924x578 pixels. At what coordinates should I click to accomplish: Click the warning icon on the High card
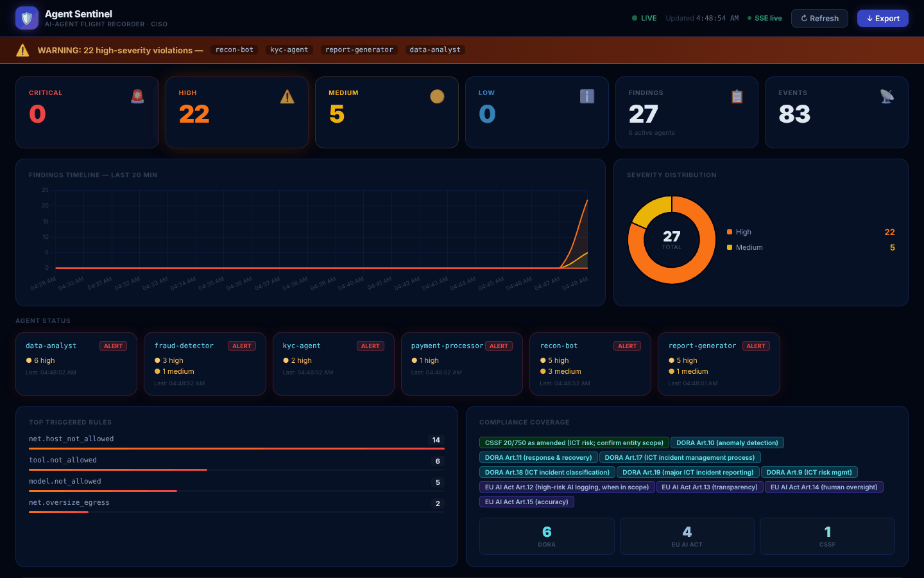tap(287, 96)
